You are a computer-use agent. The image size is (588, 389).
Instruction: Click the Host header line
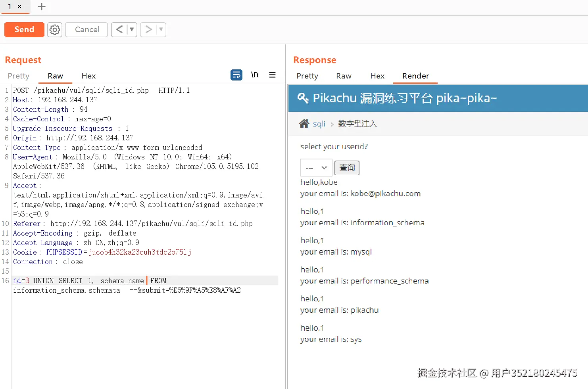pos(55,100)
